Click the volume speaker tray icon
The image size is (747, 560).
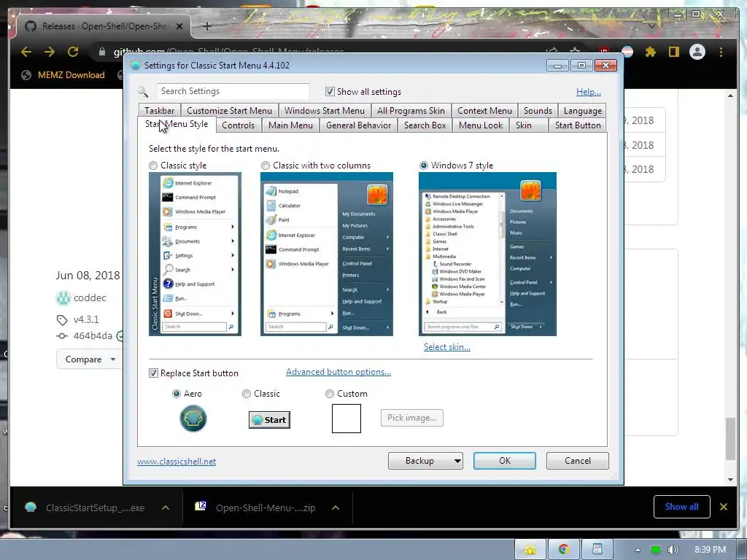(673, 550)
